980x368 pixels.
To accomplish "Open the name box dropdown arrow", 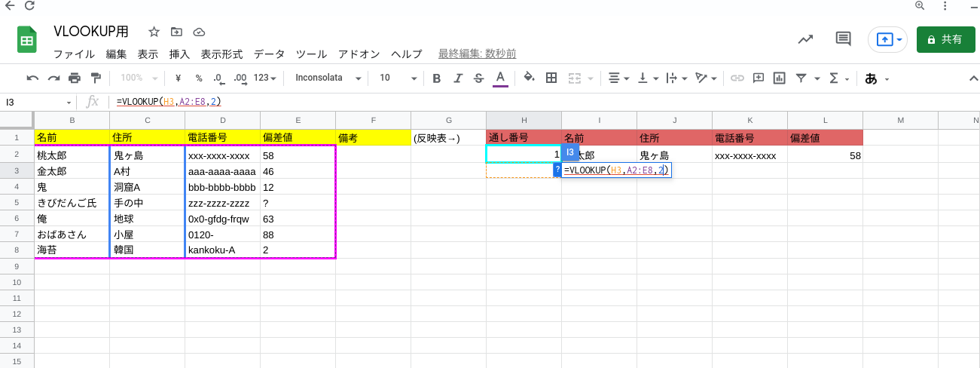I will coord(69,102).
